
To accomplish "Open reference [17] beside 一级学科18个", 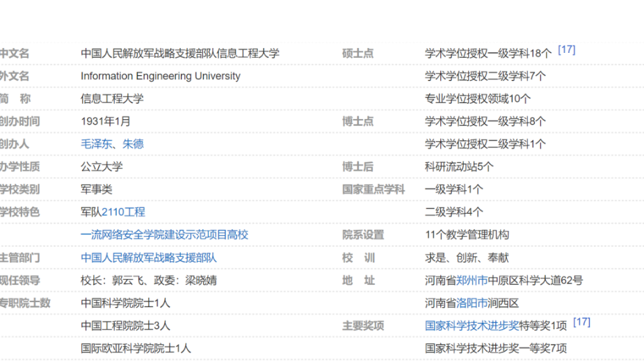I will click(x=566, y=49).
